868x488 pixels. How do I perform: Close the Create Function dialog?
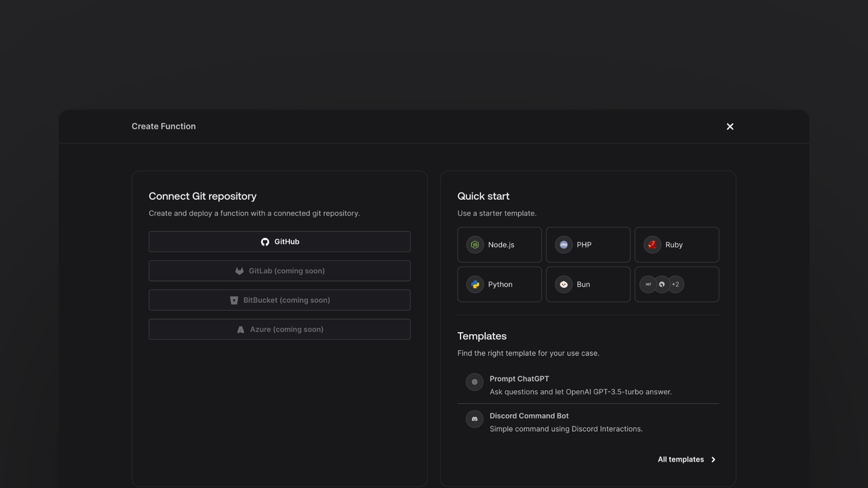pos(730,127)
